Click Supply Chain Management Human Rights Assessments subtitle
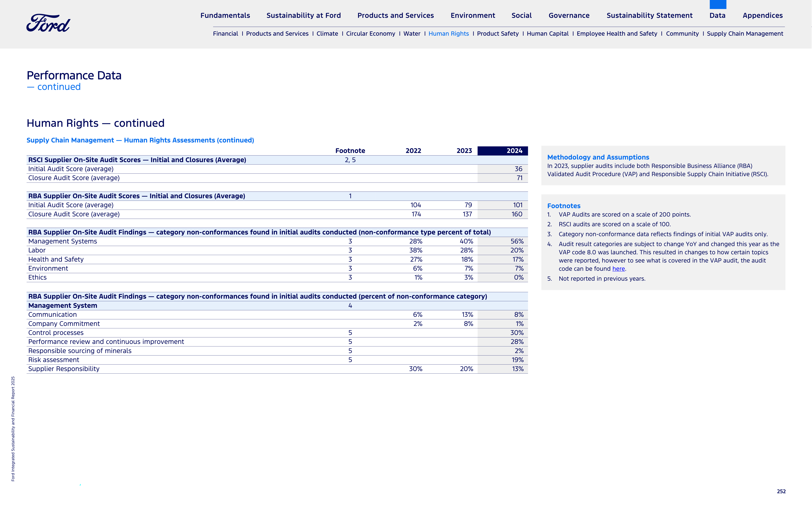The image size is (812, 508). click(x=140, y=140)
